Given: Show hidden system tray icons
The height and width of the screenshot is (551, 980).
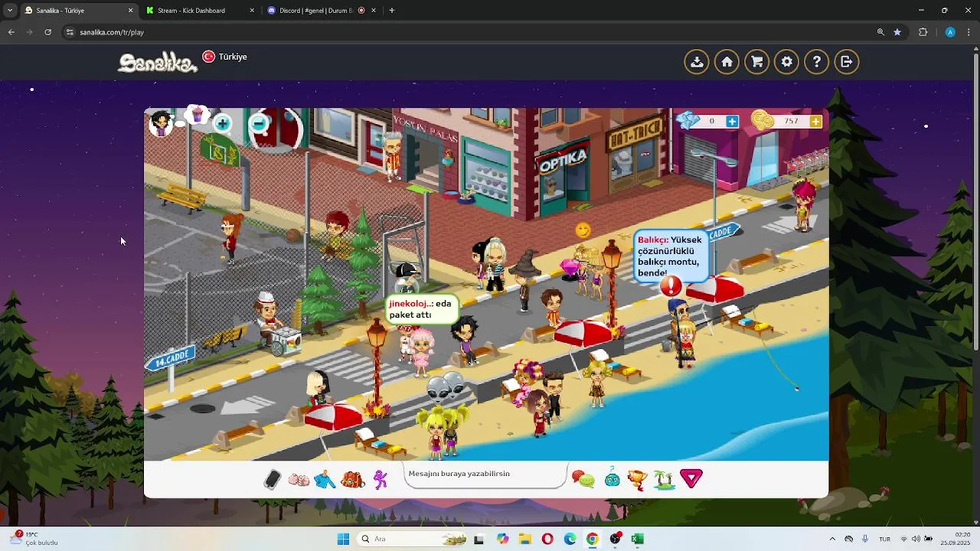Looking at the screenshot, I should coord(832,539).
